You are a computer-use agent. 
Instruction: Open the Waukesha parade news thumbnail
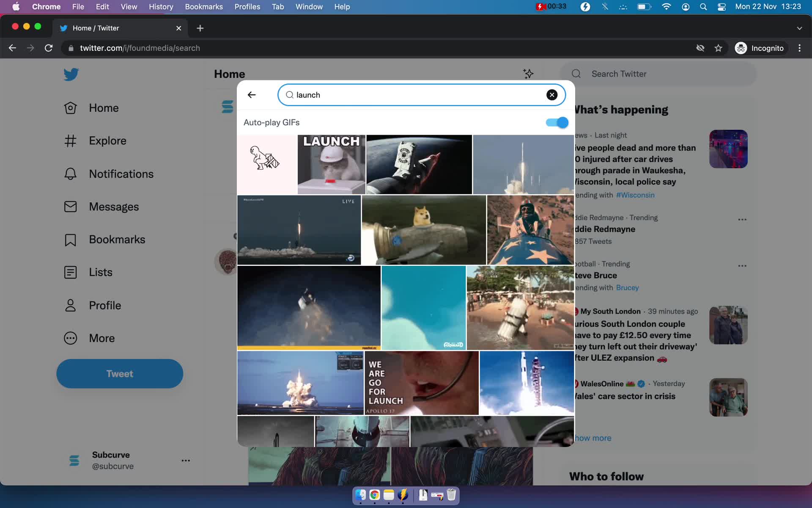pos(728,149)
